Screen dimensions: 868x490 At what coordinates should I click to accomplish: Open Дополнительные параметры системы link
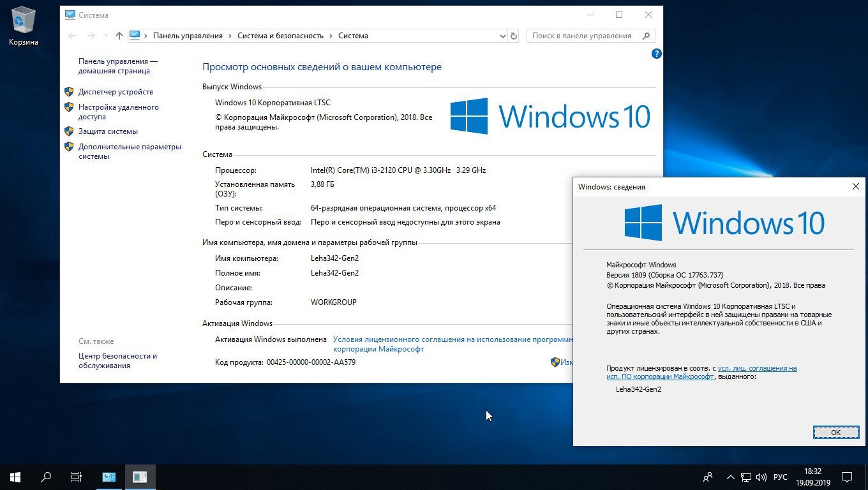130,151
